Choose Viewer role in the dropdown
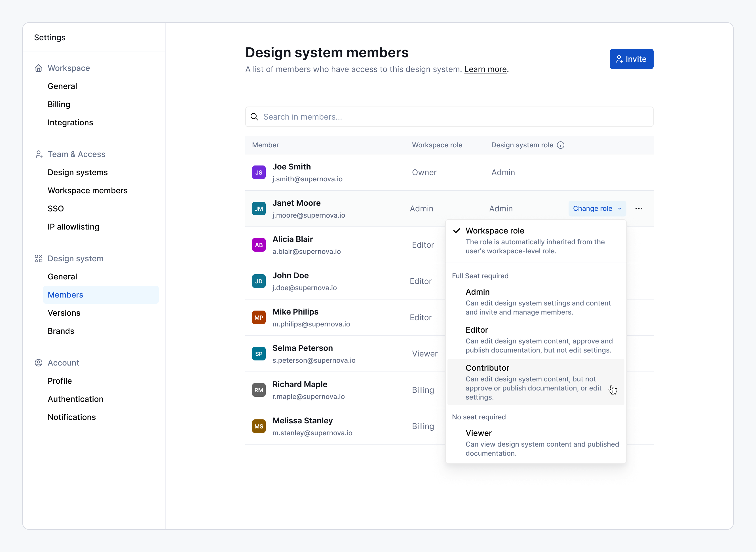 pos(536,443)
